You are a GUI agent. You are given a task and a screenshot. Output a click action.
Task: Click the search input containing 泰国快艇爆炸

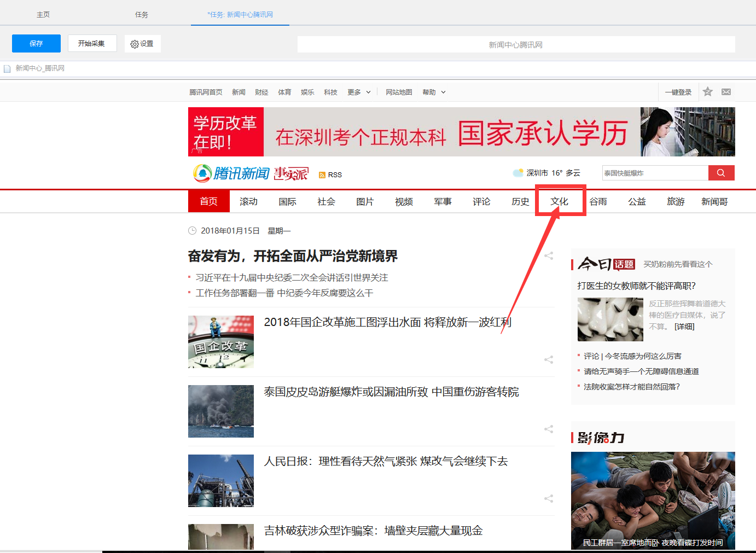pos(655,172)
